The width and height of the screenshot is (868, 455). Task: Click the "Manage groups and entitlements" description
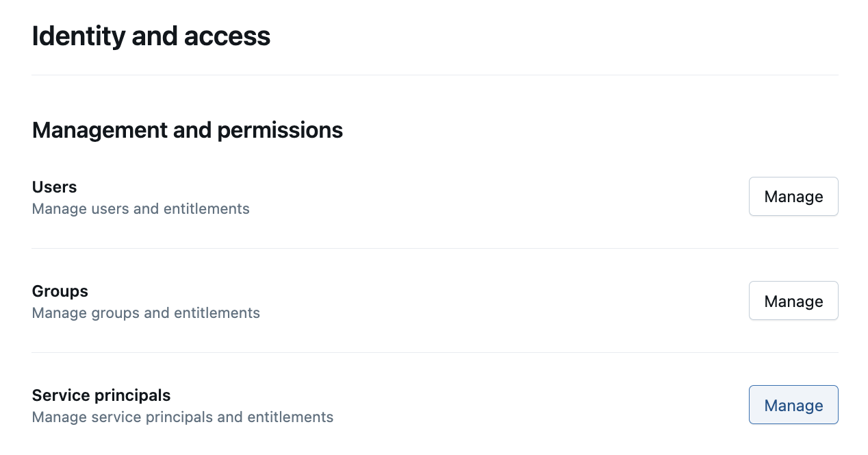point(146,313)
